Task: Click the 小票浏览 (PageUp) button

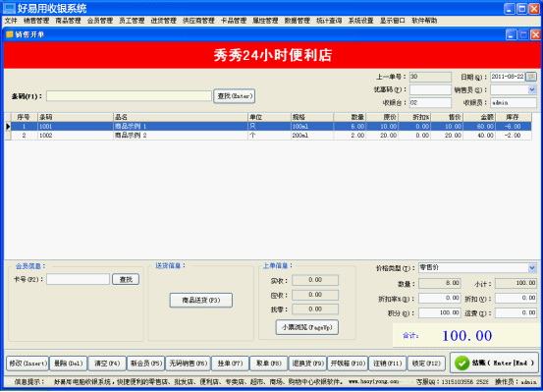Action: pos(306,327)
